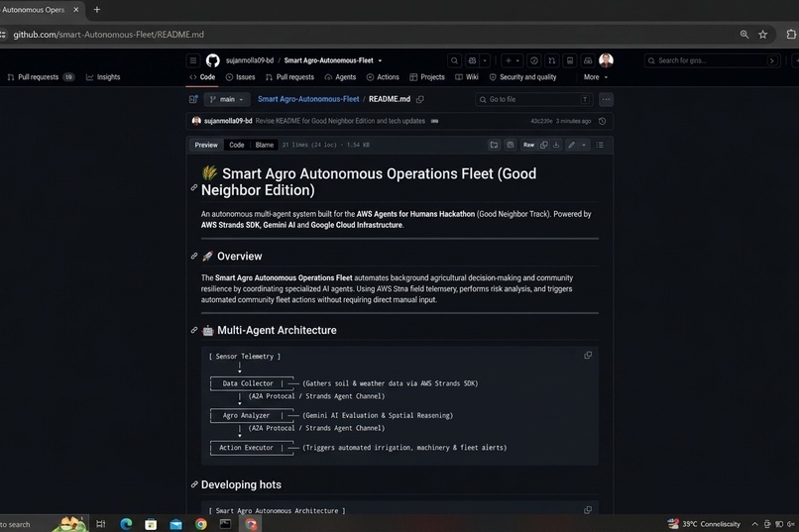The width and height of the screenshot is (799, 532).
Task: Copy the README.md file path
Action: 420,99
